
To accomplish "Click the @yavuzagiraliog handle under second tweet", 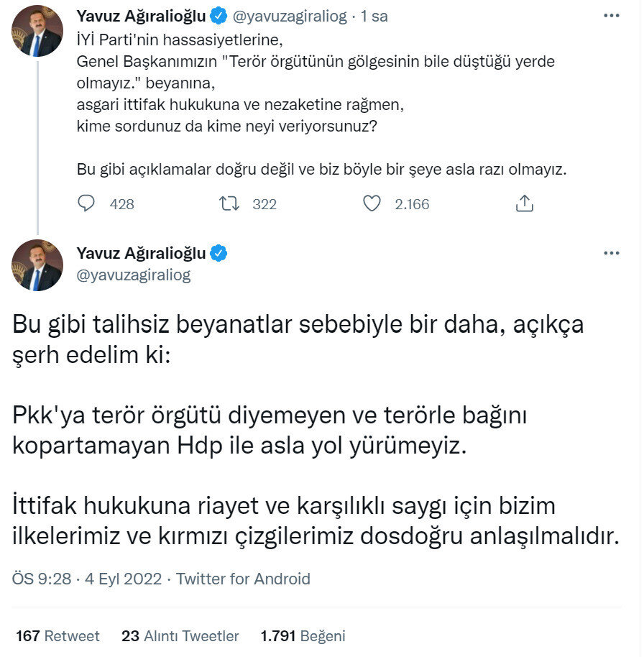I will [x=134, y=275].
